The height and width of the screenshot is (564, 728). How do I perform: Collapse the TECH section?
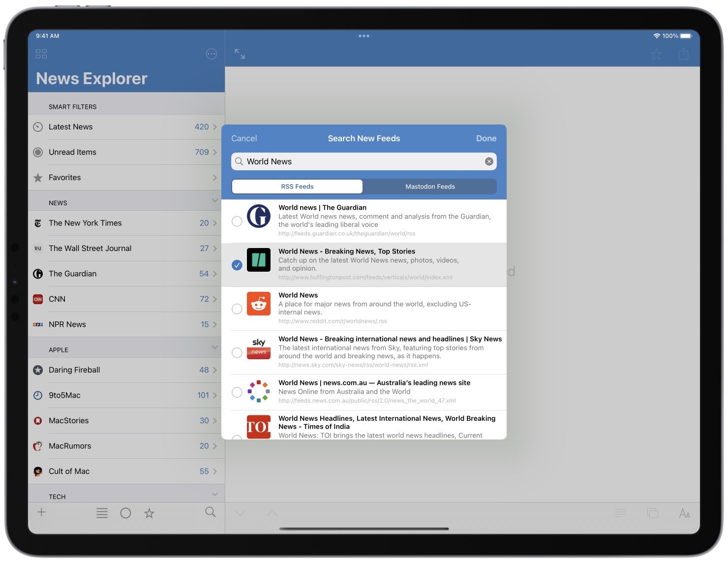[x=214, y=494]
